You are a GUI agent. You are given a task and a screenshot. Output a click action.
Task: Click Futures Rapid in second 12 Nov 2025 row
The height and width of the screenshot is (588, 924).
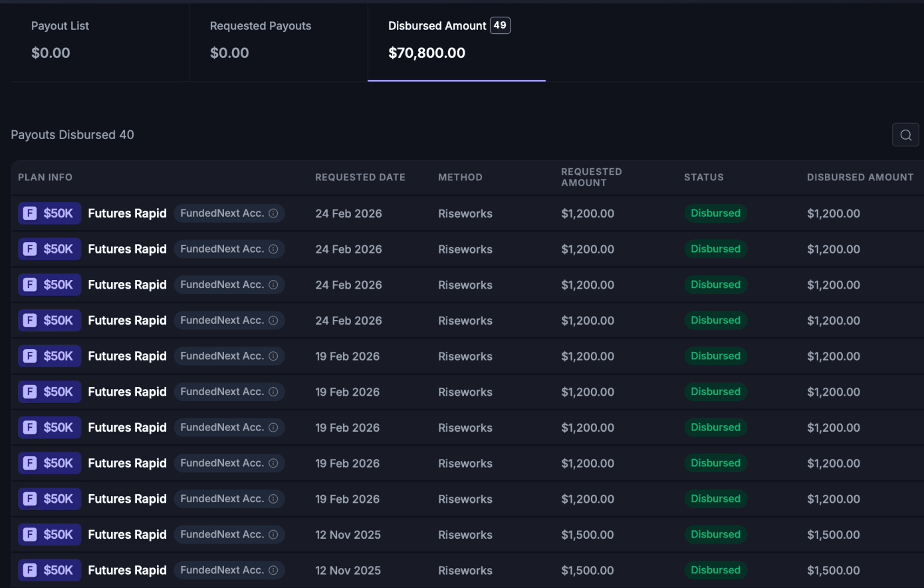[127, 570]
